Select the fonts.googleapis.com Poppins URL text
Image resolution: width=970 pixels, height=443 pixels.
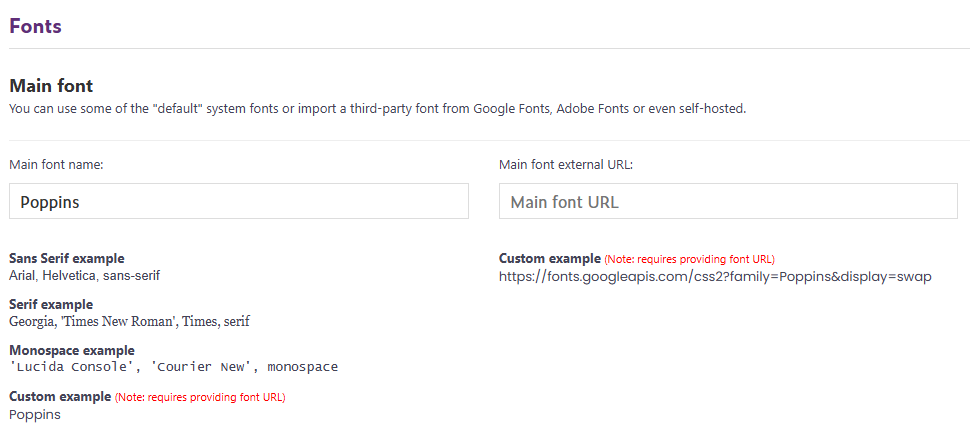[x=715, y=277]
